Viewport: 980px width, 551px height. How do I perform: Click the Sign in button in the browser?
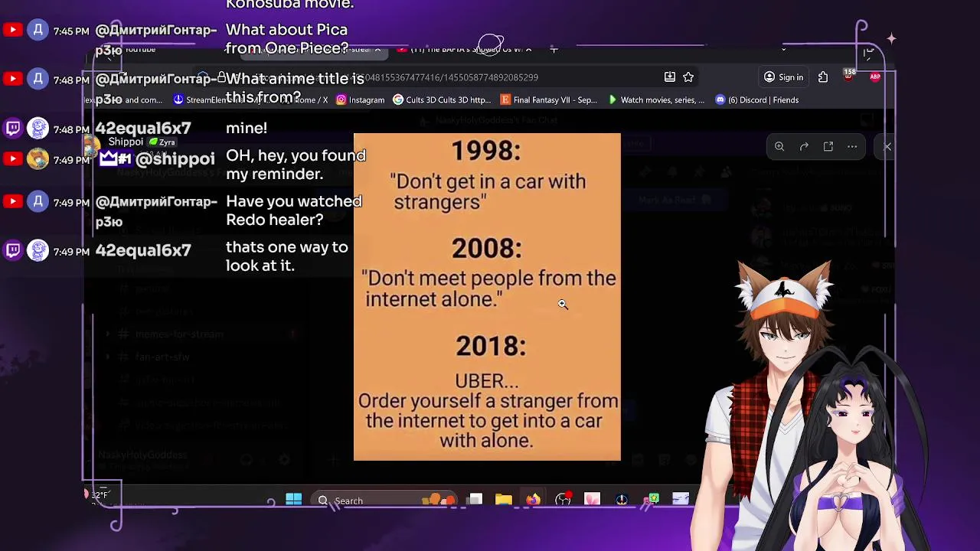784,77
